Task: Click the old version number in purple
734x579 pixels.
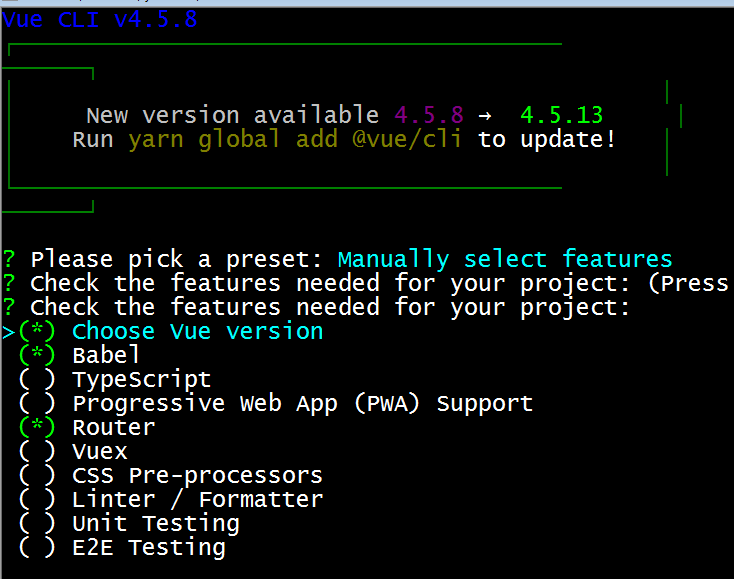Action: click(x=428, y=115)
